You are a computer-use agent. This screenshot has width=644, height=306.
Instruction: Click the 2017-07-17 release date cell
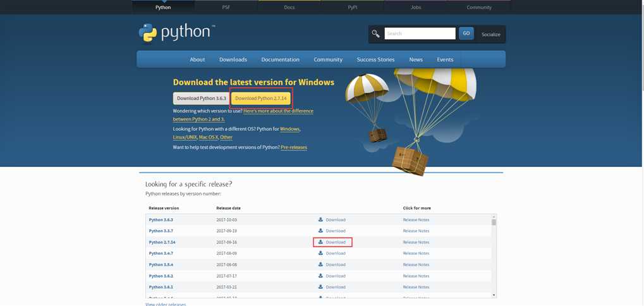click(x=227, y=276)
